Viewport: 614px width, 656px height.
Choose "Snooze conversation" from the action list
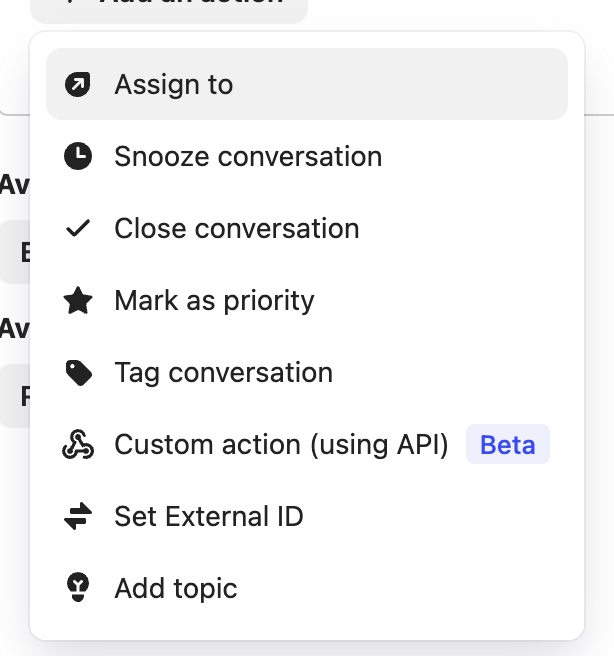(x=248, y=157)
